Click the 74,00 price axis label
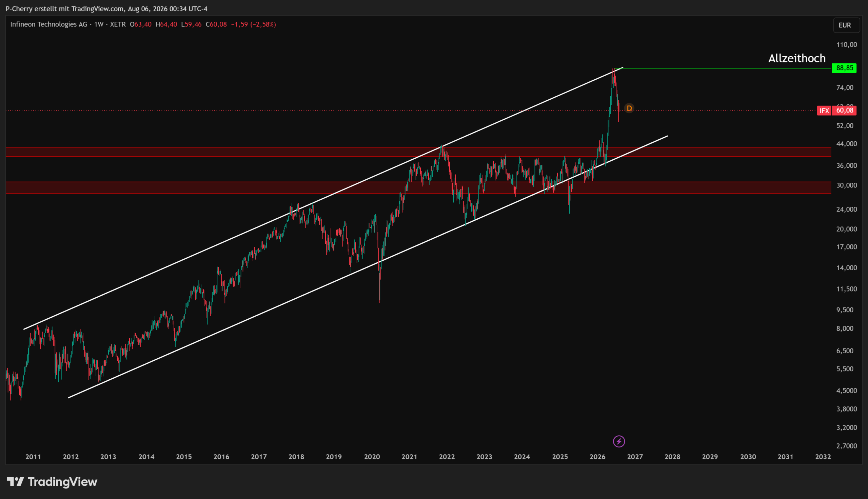This screenshot has width=868, height=499. pyautogui.click(x=845, y=87)
